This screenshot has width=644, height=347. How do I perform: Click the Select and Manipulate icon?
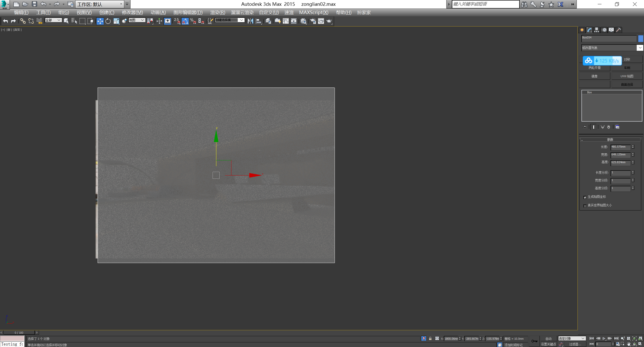click(159, 21)
